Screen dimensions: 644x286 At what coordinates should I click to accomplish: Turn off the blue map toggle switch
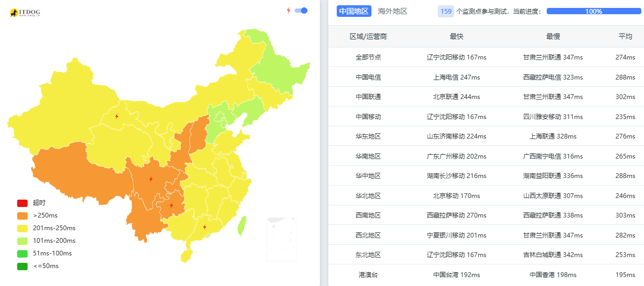coord(301,11)
